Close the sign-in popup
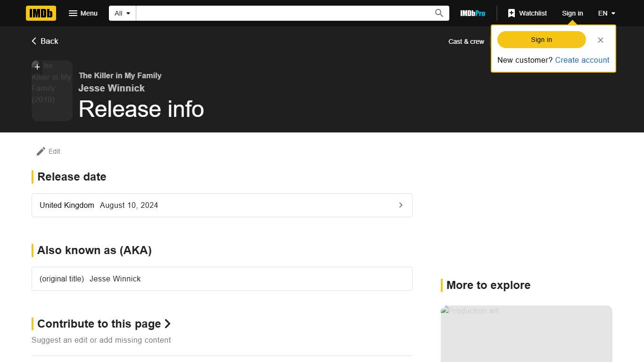This screenshot has width=644, height=362. (x=600, y=40)
